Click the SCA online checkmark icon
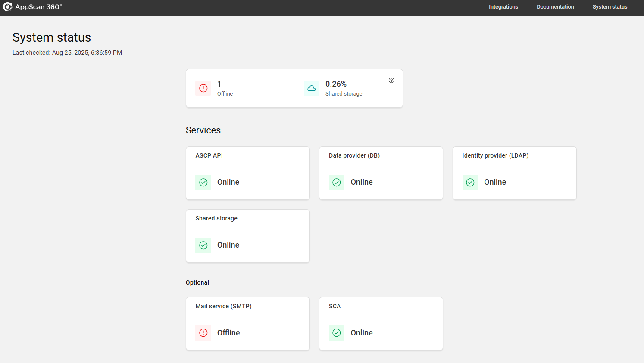 click(x=337, y=333)
